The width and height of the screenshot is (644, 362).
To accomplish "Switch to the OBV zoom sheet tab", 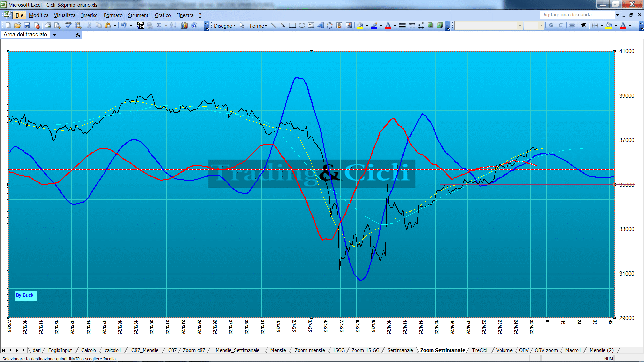I will click(546, 350).
